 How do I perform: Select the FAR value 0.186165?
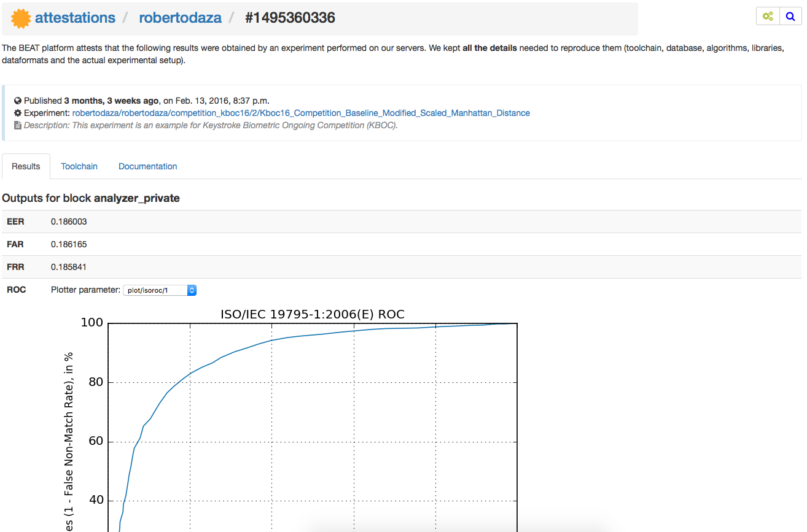tap(69, 244)
